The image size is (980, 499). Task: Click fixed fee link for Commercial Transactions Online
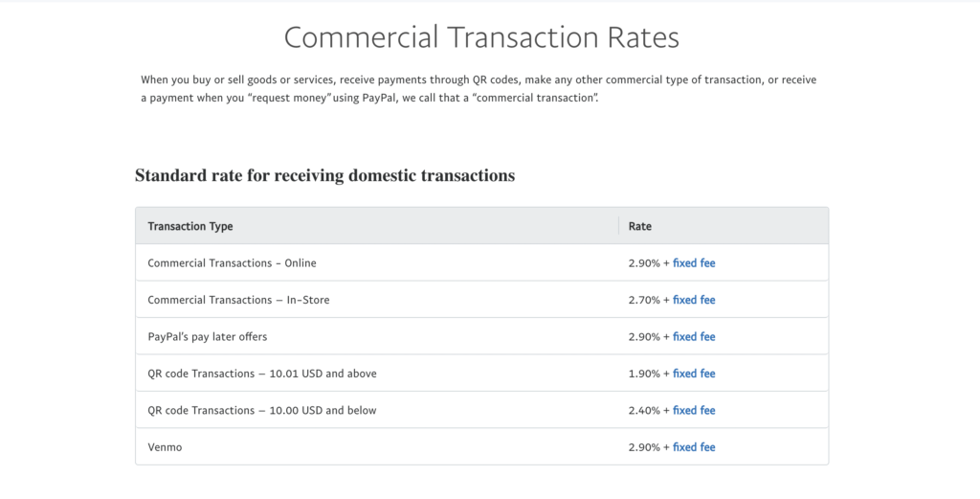pos(694,262)
